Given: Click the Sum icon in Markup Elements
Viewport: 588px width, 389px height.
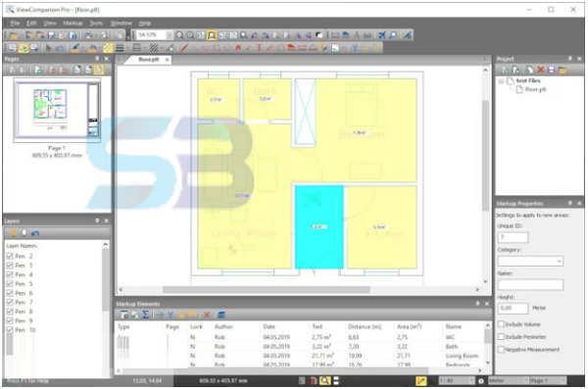Looking at the screenshot, I should coord(145,315).
